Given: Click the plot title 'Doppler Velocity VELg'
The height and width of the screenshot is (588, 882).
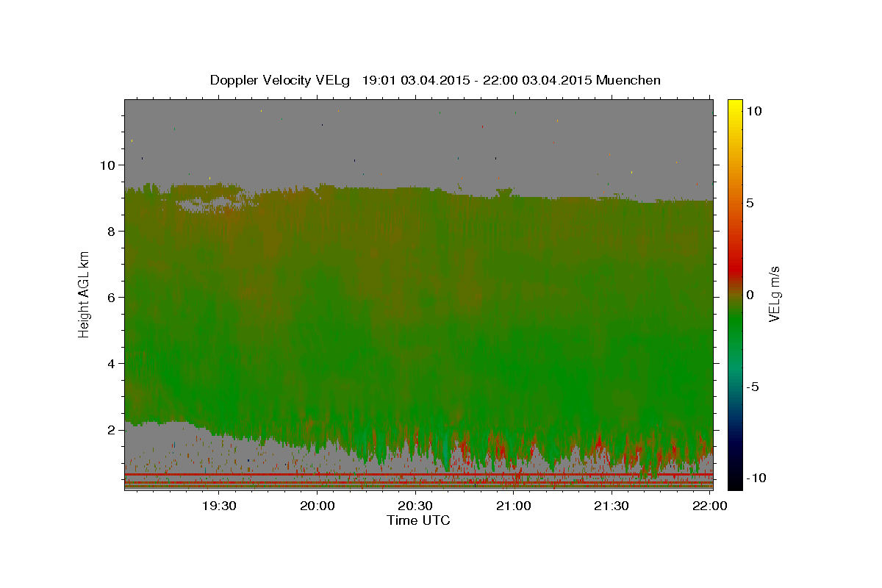Looking at the screenshot, I should click(x=280, y=80).
